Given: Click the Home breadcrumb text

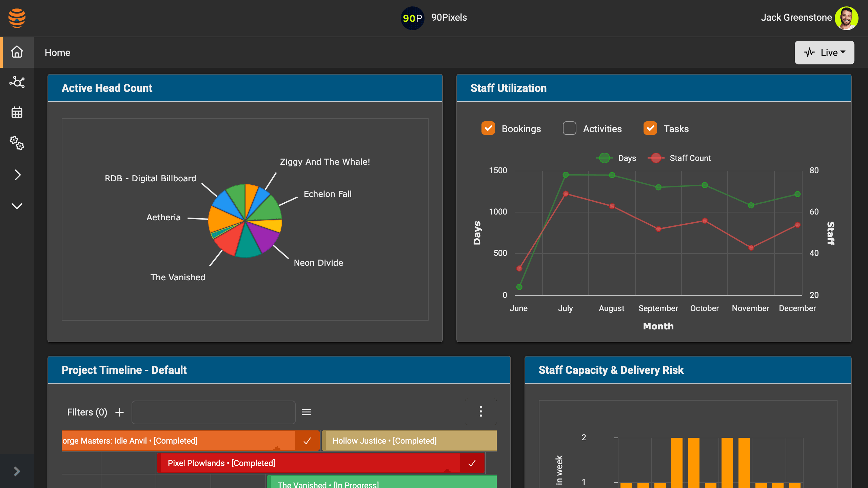Looking at the screenshot, I should 57,53.
